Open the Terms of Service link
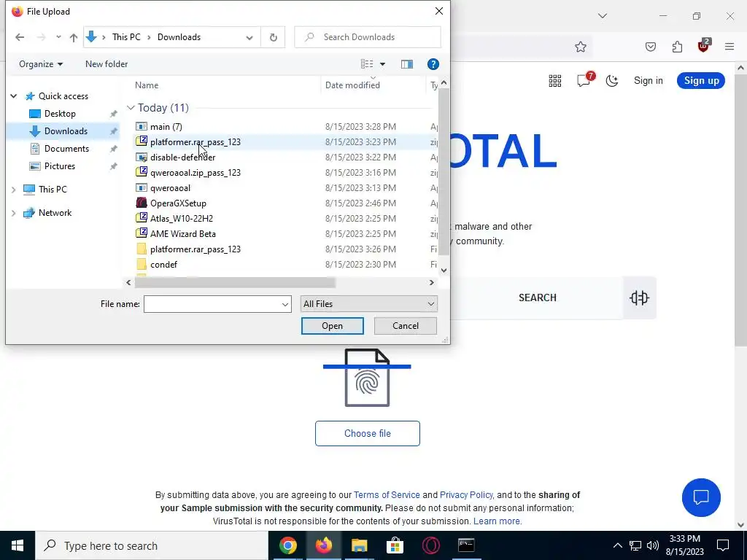The width and height of the screenshot is (747, 560). pos(387,495)
